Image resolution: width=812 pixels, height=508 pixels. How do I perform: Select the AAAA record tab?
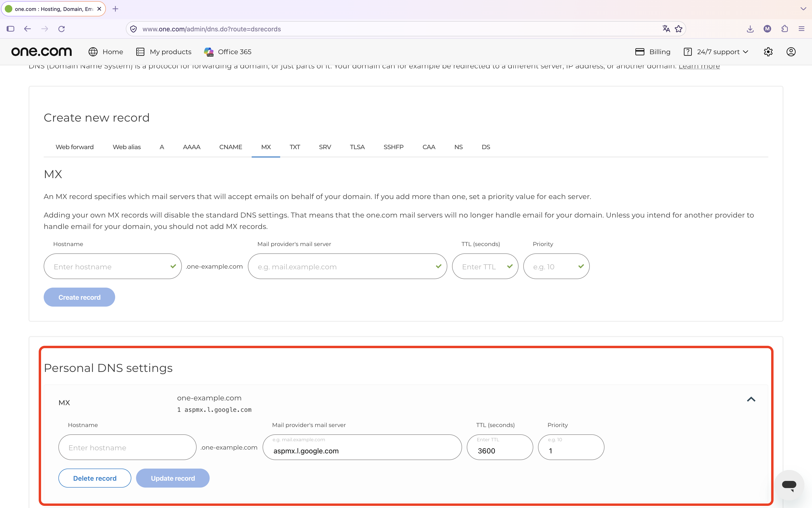191,147
